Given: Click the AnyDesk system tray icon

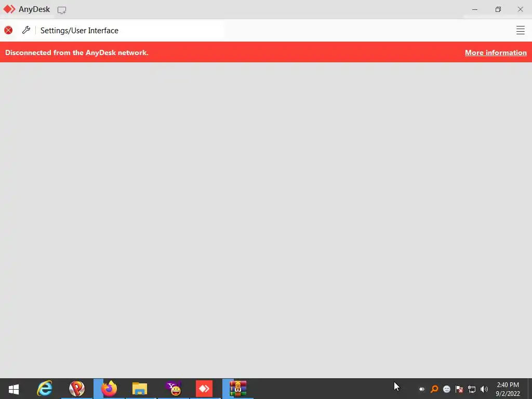Looking at the screenshot, I should 422,389.
